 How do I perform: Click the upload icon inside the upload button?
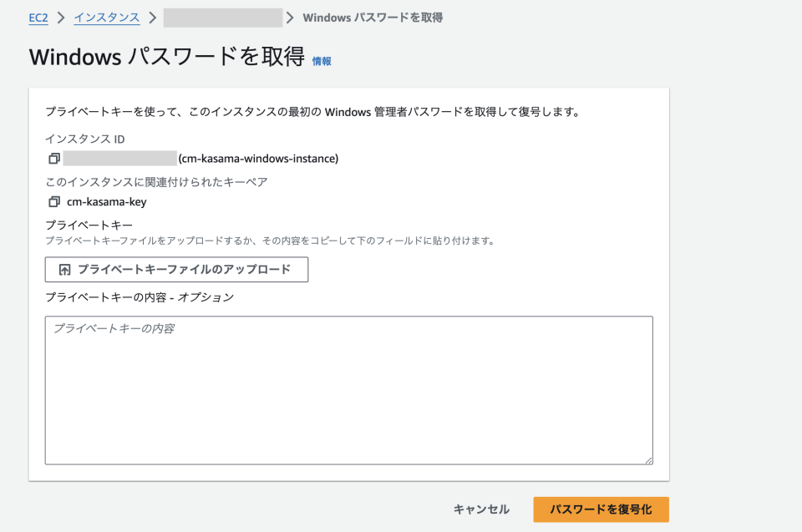[x=67, y=269]
